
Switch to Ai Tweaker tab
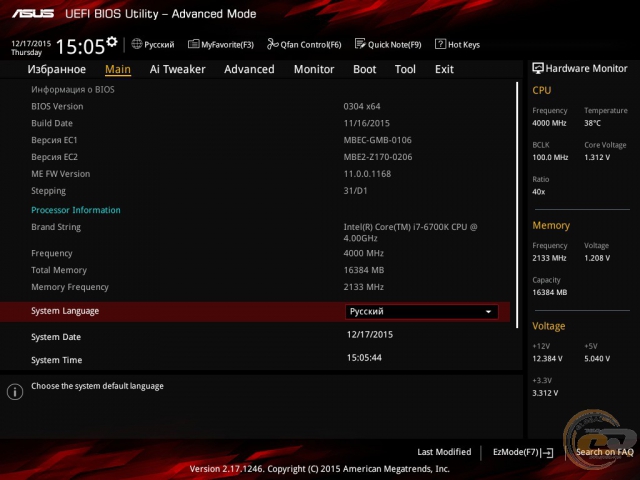178,69
